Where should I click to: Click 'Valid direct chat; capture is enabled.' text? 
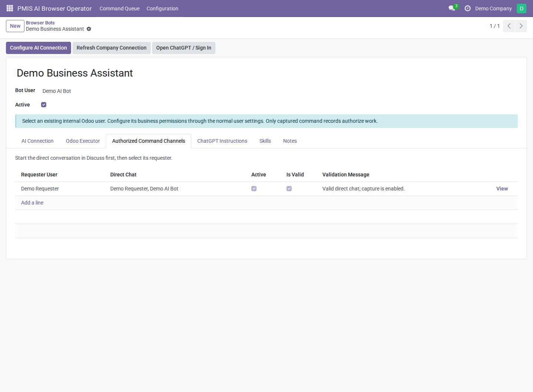tap(363, 189)
